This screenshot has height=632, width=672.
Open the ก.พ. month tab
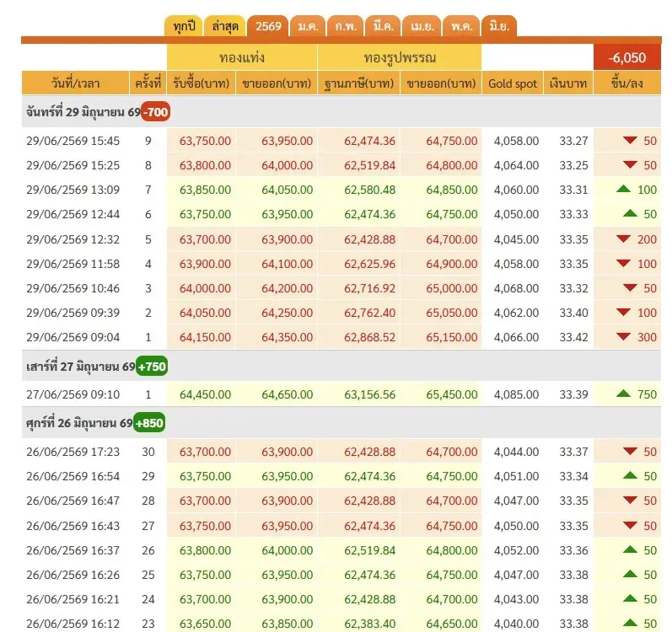(346, 27)
